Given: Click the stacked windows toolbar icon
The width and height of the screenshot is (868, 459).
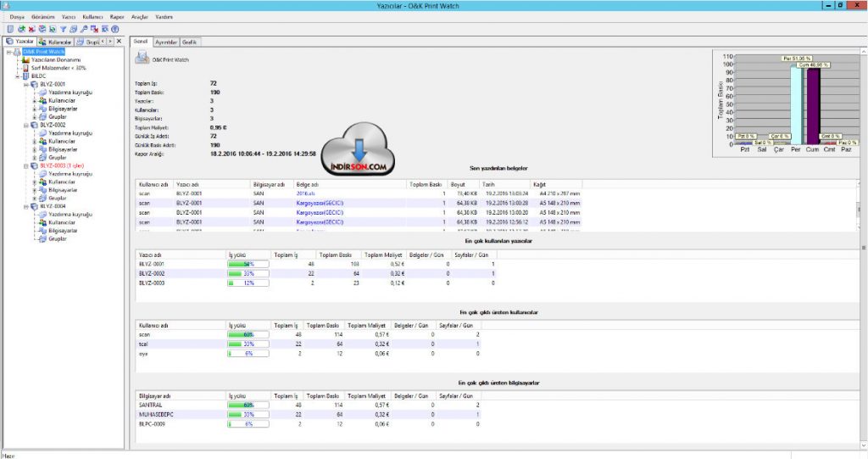Looking at the screenshot, I should point(73,29).
